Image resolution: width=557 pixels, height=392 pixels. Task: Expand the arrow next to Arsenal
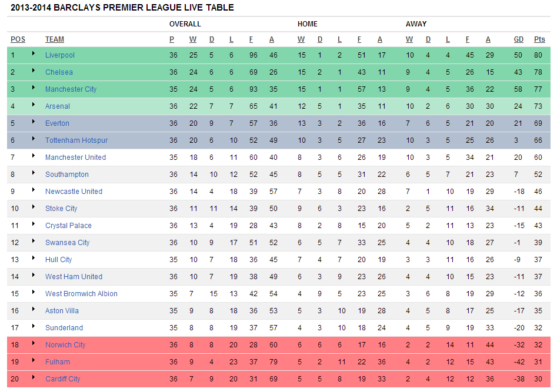pos(34,106)
